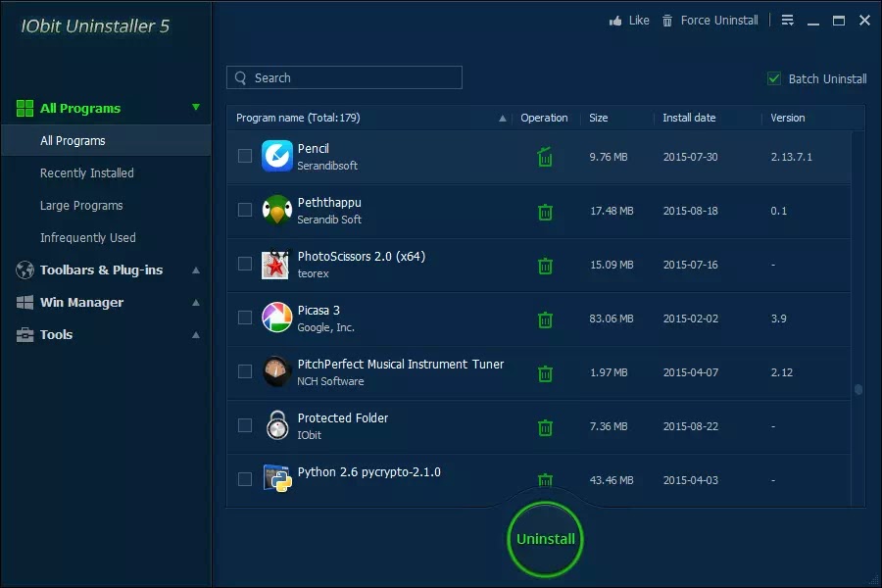Viewport: 882px width, 588px height.
Task: Click the Tools toolbox icon
Action: 24,335
